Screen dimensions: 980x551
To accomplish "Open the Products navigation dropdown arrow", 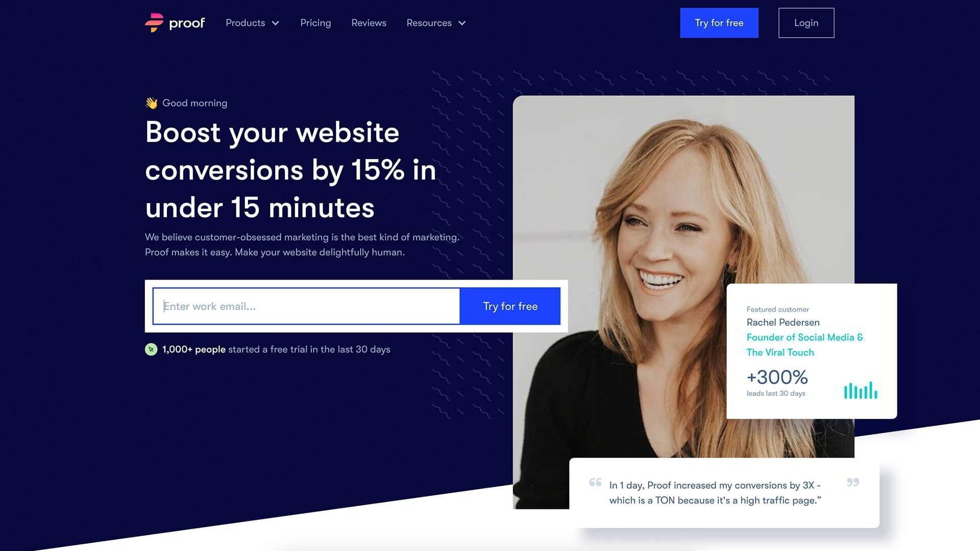I will click(x=275, y=23).
